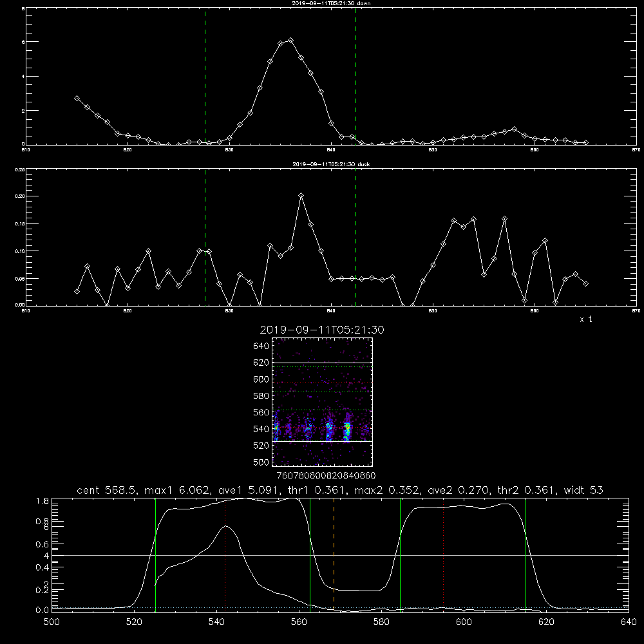Click the '600' y-axis label of the spectrogram

coord(261,379)
